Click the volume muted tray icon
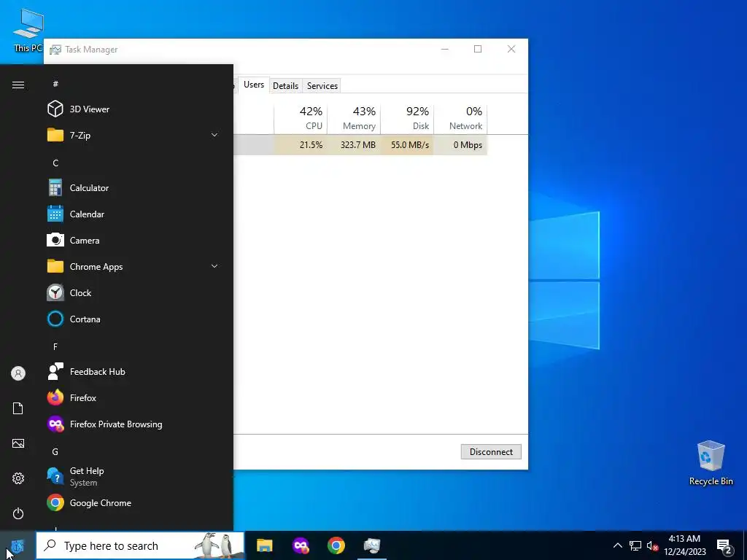This screenshot has width=747, height=560. pyautogui.click(x=652, y=545)
